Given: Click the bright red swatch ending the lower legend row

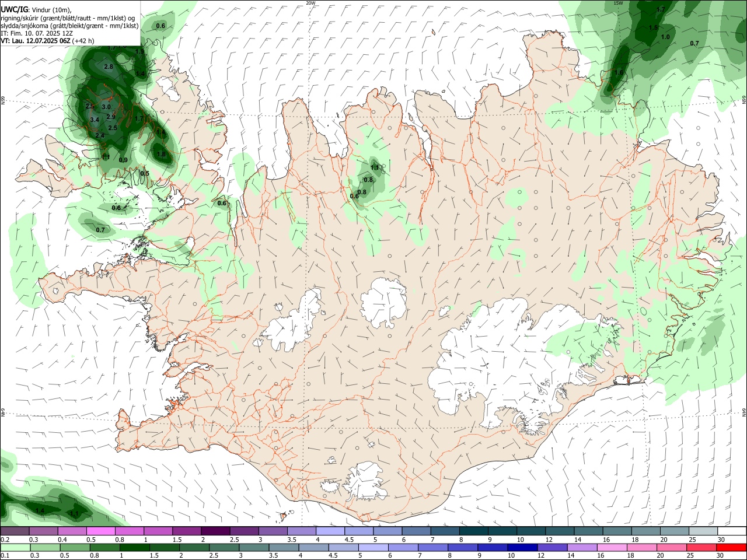Looking at the screenshot, I should tap(731, 547).
